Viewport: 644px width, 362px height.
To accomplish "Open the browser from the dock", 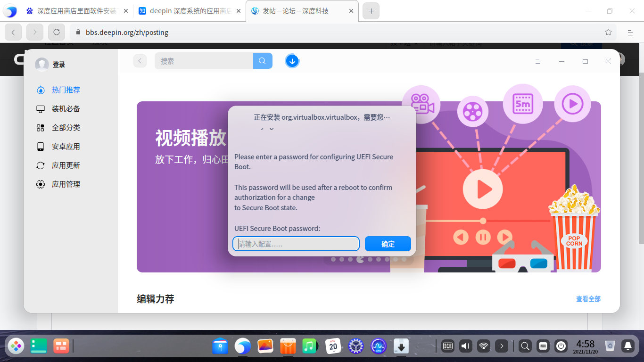I will tap(243, 346).
